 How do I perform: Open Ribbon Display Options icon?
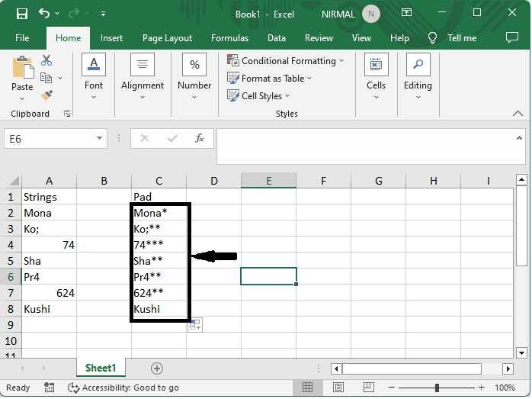tap(406, 13)
